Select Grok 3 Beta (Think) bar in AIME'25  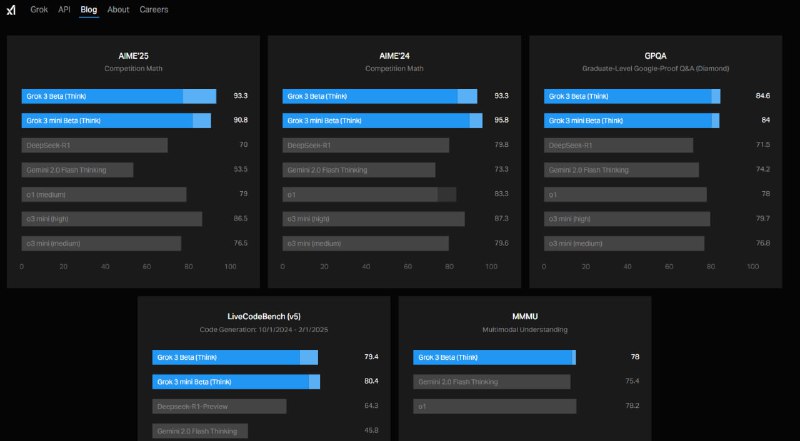point(119,96)
